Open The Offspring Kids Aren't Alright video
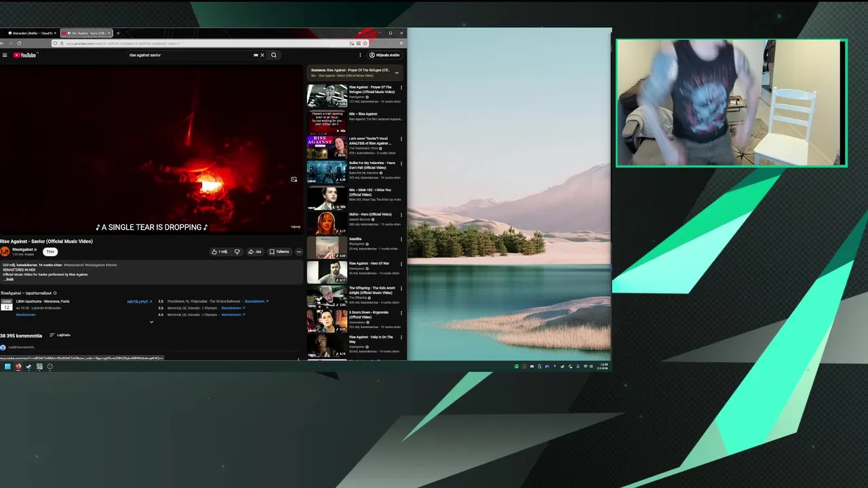This screenshot has height=488, width=868. click(x=327, y=297)
